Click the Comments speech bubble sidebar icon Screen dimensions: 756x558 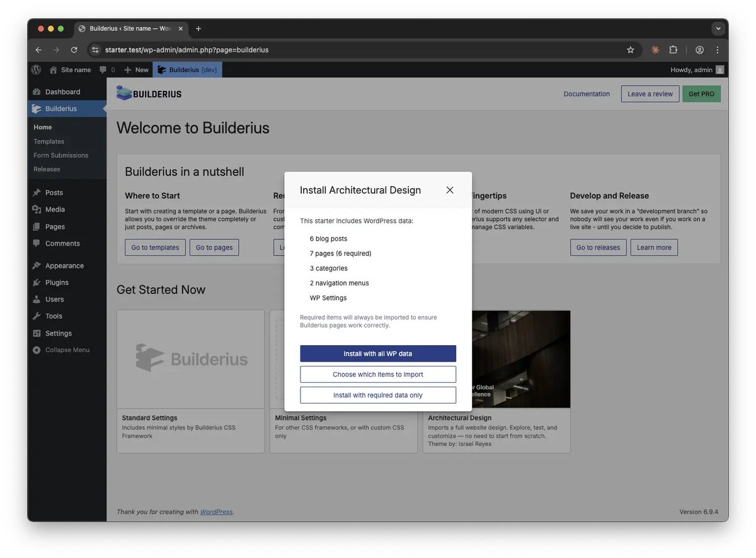38,243
